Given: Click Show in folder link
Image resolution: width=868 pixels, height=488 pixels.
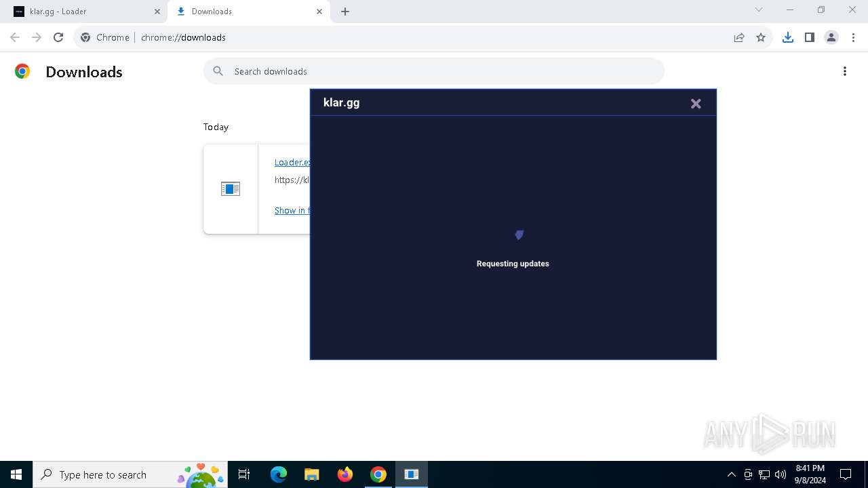Looking at the screenshot, I should (292, 211).
